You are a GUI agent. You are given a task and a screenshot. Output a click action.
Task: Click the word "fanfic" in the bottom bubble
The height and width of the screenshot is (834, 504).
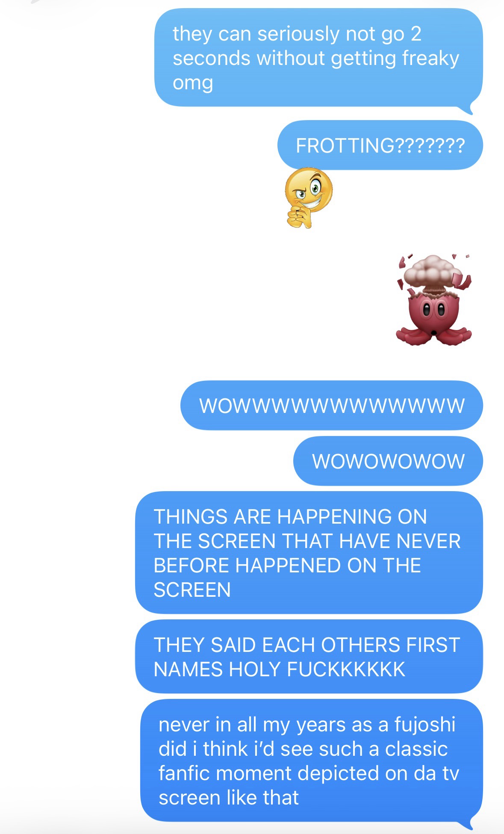coord(185,773)
